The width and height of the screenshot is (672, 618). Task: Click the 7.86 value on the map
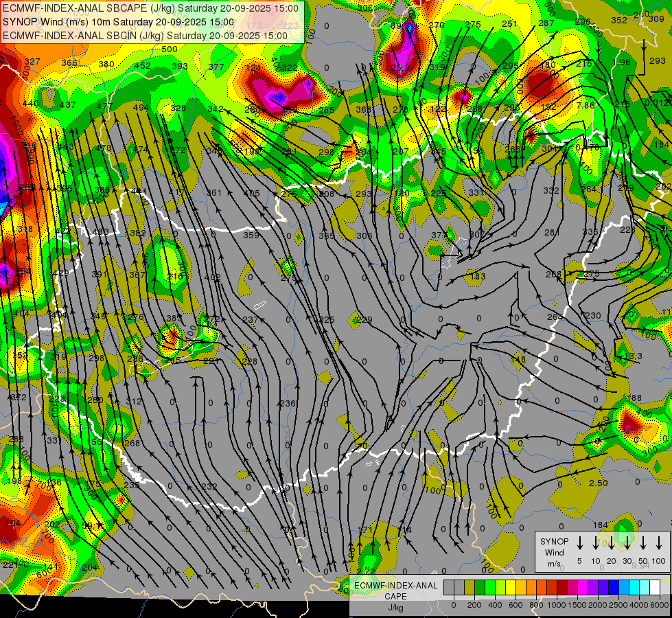586,105
